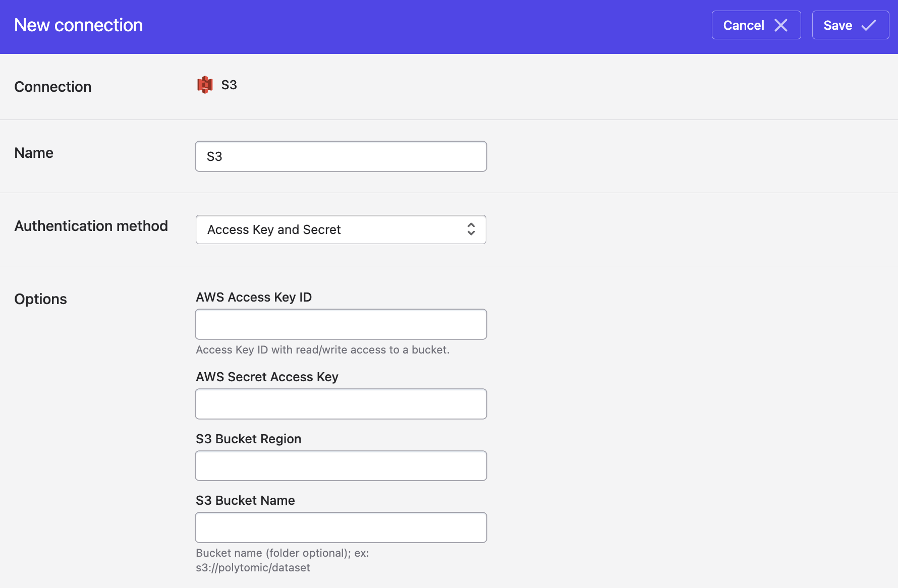The width and height of the screenshot is (898, 588).
Task: Click the S3 Bucket Name label
Action: tap(245, 500)
